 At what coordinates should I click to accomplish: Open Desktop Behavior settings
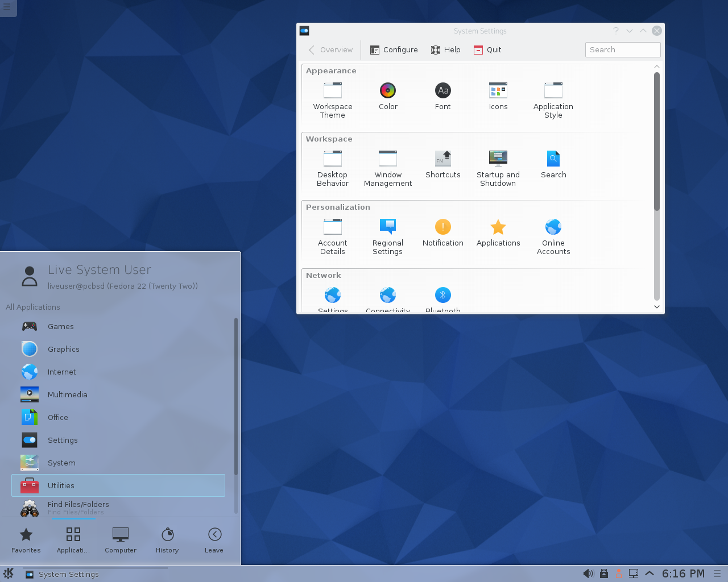coord(333,169)
